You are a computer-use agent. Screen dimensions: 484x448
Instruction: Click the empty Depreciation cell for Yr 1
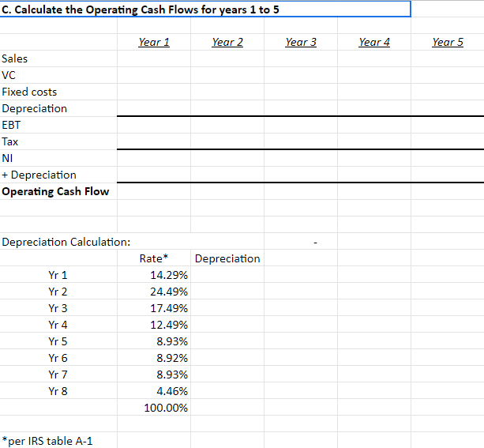click(227, 275)
